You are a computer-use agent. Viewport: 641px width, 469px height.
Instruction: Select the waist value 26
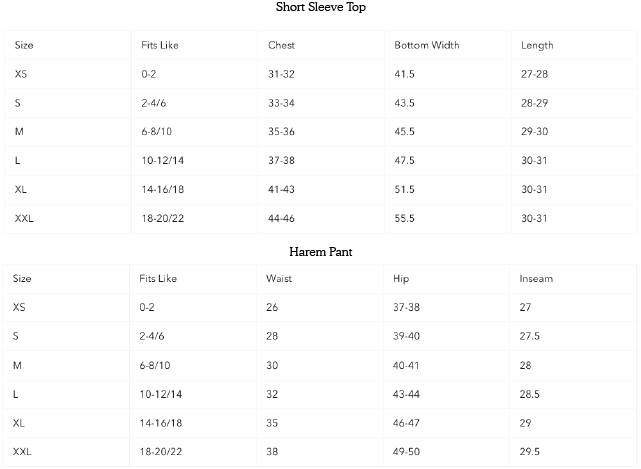(272, 308)
